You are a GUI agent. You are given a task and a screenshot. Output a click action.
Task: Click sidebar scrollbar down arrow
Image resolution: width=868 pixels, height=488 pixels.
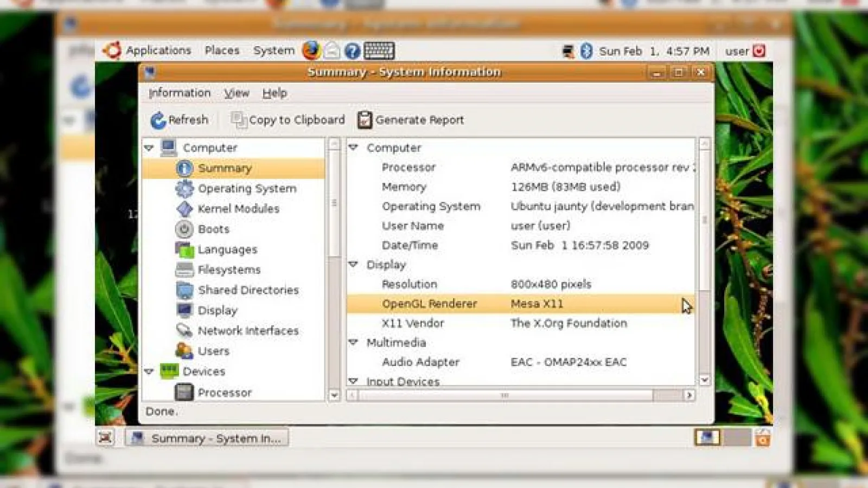point(334,395)
